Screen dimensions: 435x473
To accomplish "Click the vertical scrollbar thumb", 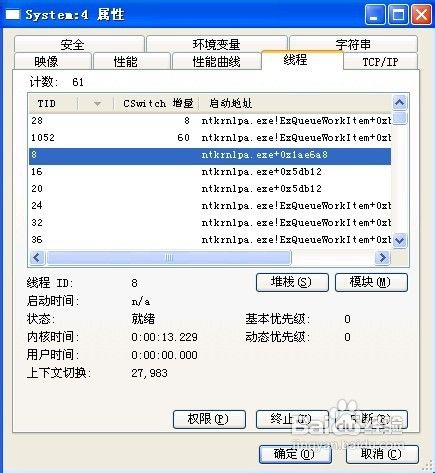I will coord(400,118).
